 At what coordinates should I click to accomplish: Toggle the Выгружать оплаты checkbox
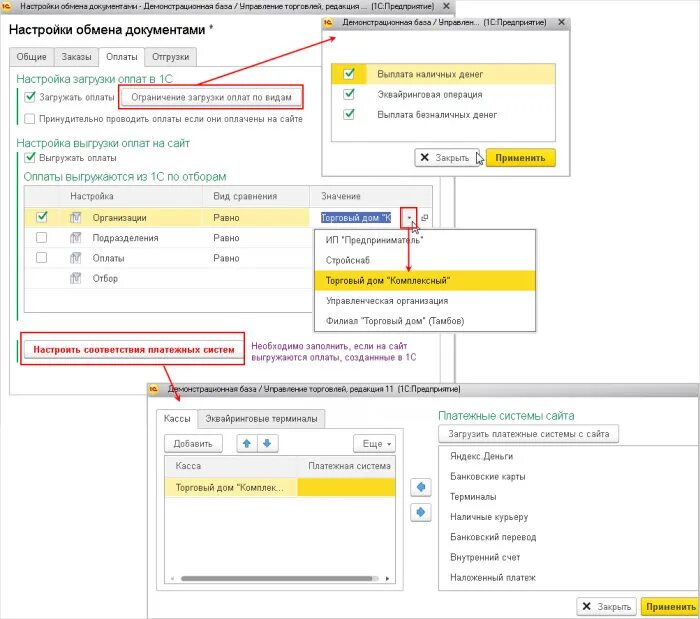[30, 158]
